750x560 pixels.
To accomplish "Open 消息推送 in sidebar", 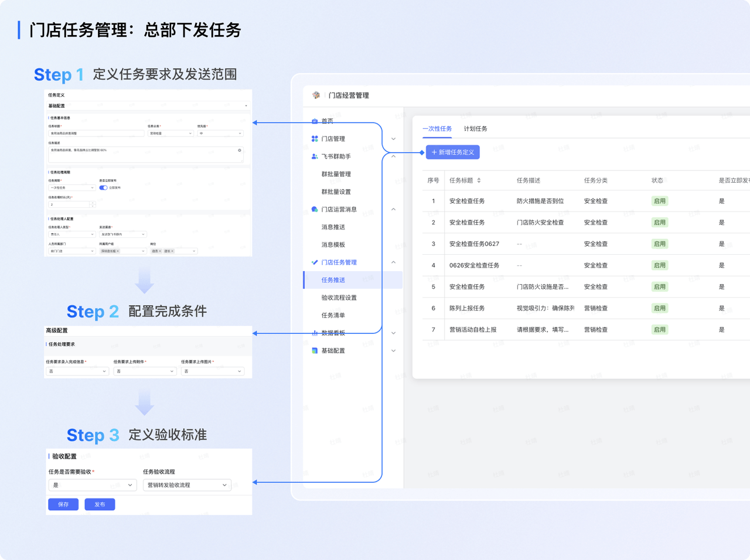I will pos(333,227).
